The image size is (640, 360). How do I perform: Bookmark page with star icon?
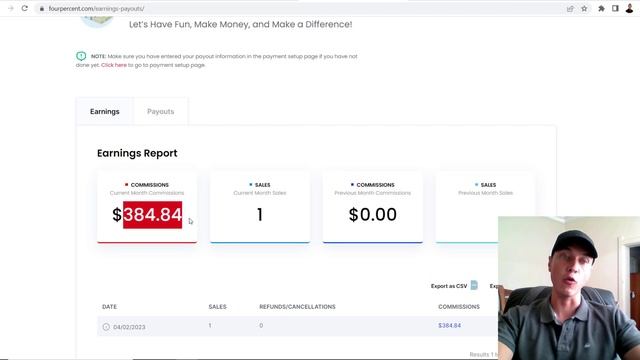[x=584, y=9]
